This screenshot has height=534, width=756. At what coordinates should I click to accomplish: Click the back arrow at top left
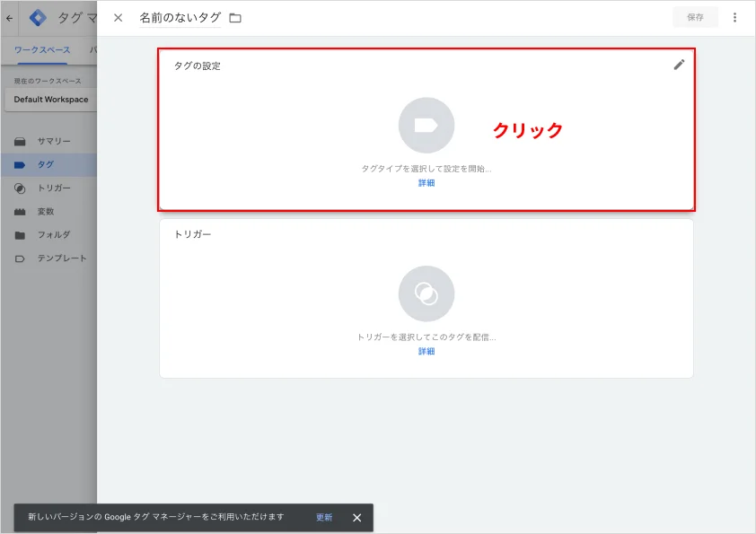click(x=10, y=18)
